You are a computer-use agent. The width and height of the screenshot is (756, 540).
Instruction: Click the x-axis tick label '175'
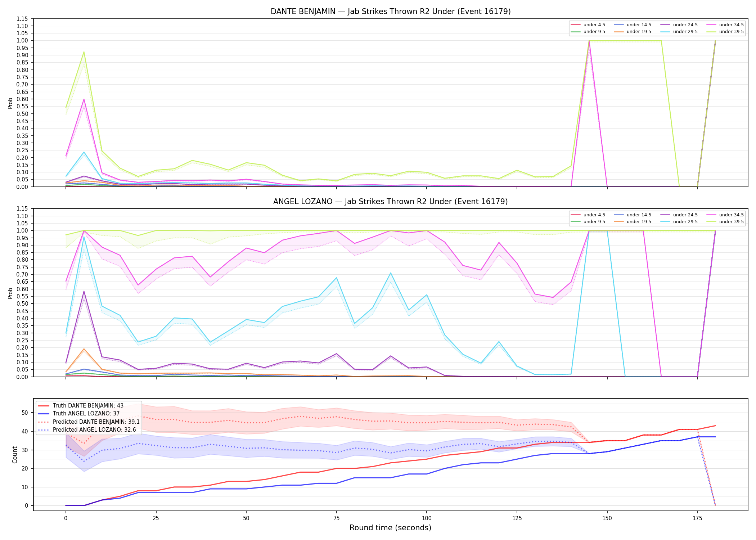[697, 518]
